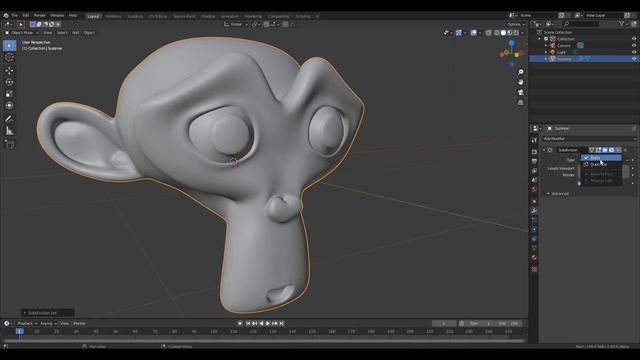Screen dimensions: 640x360
Task: Select the Move tool
Action: [x=9, y=70]
